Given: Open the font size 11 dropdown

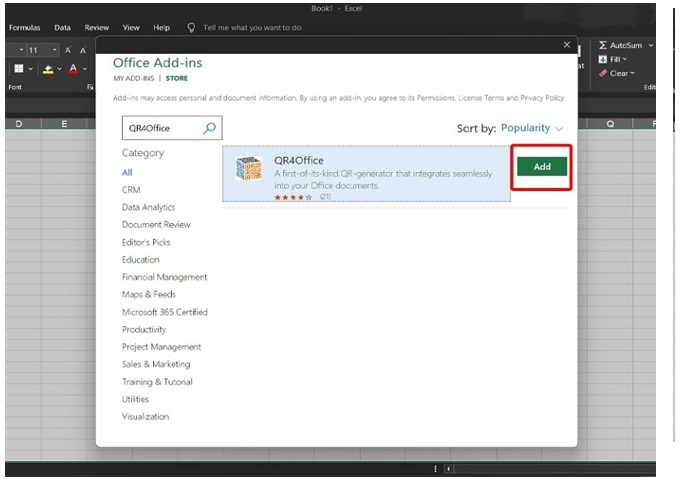Looking at the screenshot, I should [54, 50].
